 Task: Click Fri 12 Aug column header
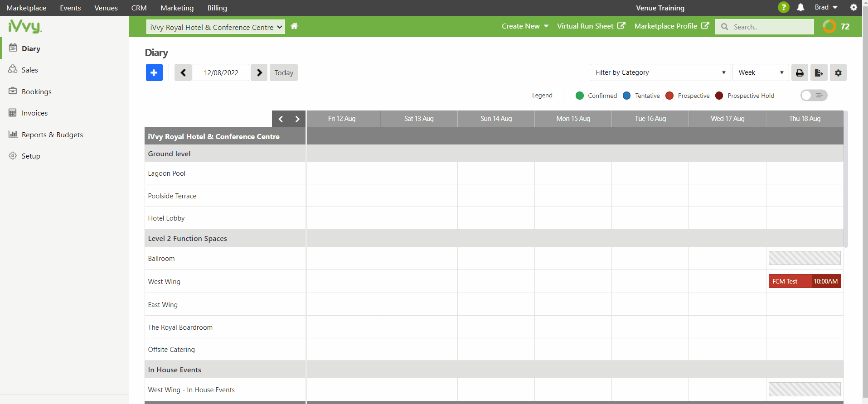[343, 119]
